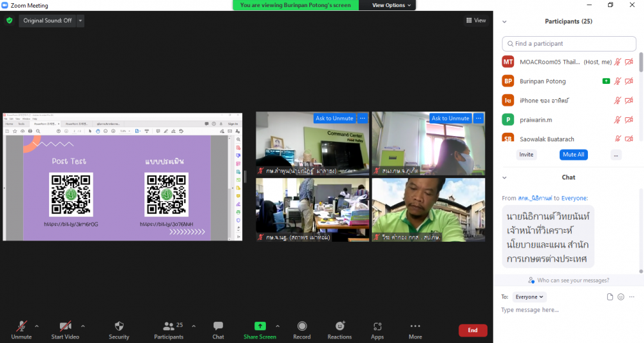The width and height of the screenshot is (644, 343).
Task: Click the red End meeting button
Action: tap(473, 330)
